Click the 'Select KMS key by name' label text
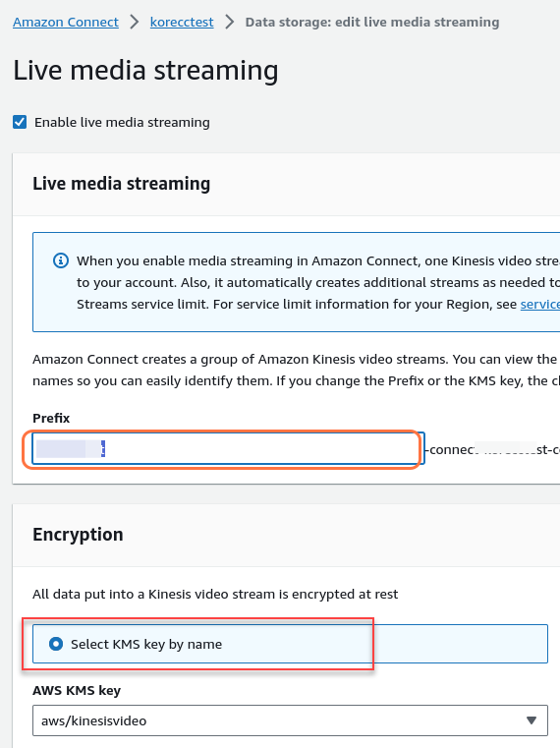The image size is (560, 748). [x=146, y=645]
